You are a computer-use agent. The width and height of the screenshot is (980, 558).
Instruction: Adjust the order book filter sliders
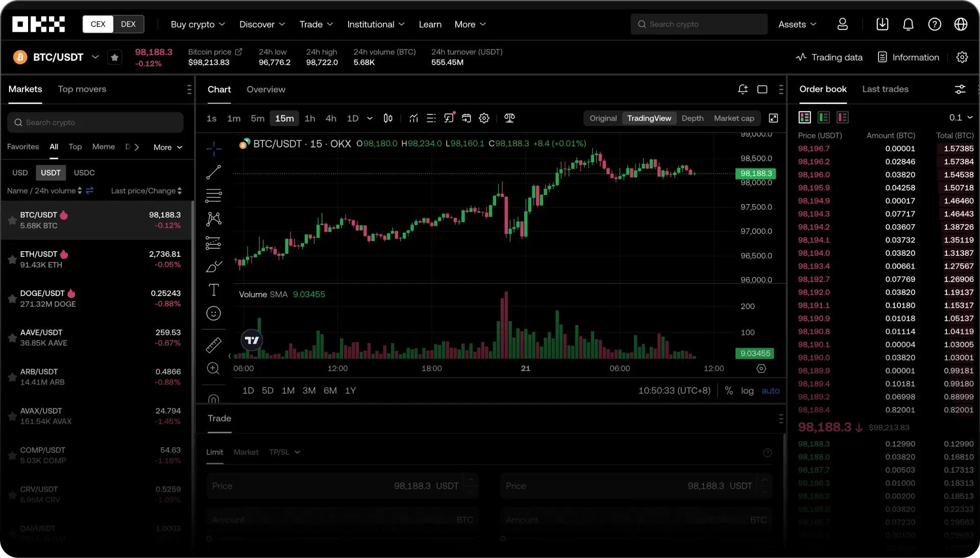pos(960,89)
